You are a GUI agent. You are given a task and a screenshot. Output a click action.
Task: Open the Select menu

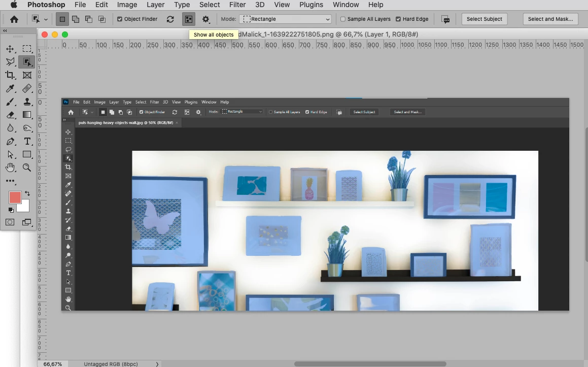210,5
